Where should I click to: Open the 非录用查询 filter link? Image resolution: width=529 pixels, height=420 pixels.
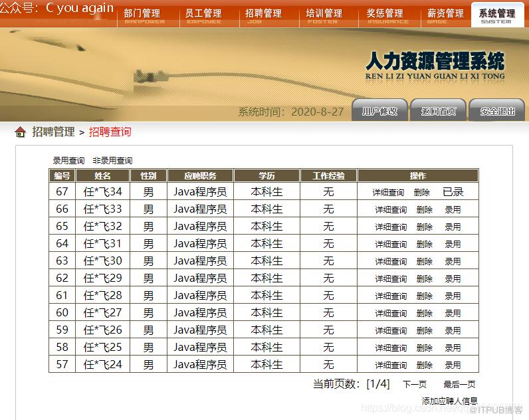pyautogui.click(x=112, y=161)
